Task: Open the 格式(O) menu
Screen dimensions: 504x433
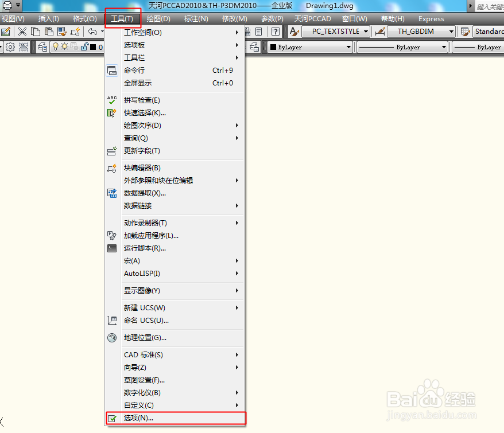Action: (x=84, y=18)
